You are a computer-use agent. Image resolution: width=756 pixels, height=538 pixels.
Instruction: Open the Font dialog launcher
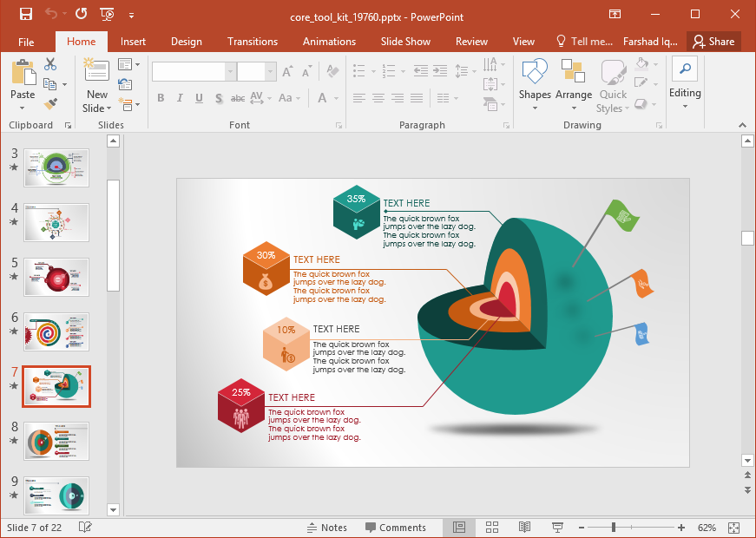point(339,125)
